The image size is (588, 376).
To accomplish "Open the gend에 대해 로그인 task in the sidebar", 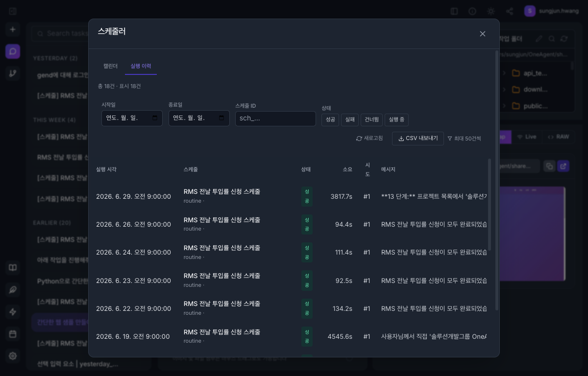I will 63,75.
